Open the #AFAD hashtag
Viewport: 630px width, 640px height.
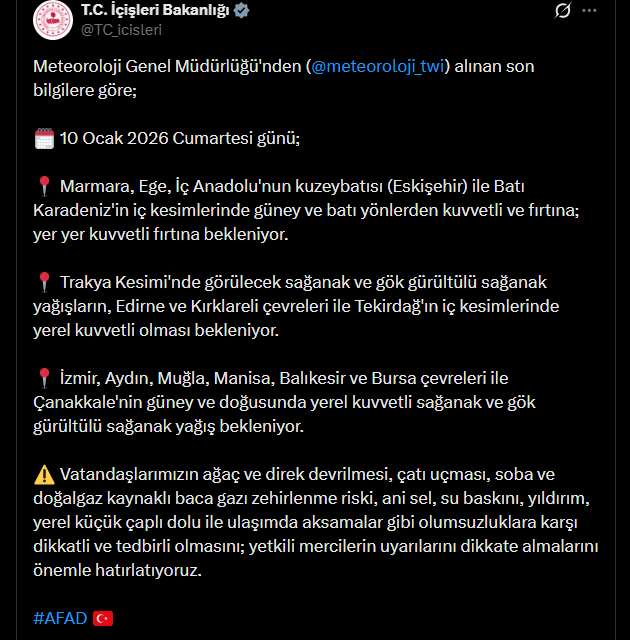60,618
